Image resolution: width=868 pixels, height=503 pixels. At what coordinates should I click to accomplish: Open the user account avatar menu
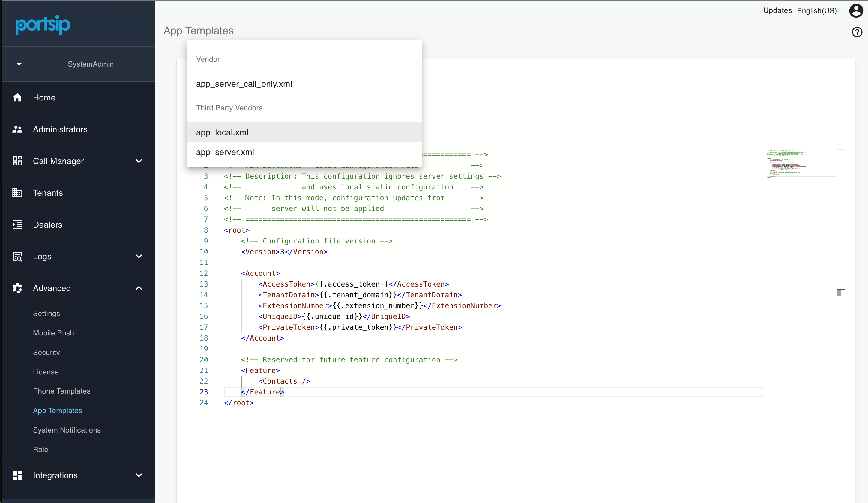[x=856, y=11]
